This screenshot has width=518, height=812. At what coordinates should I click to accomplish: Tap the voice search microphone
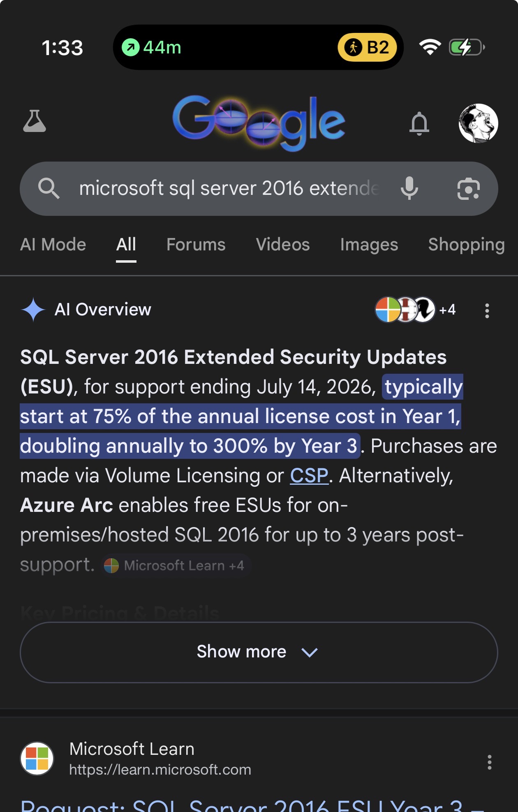tap(409, 188)
